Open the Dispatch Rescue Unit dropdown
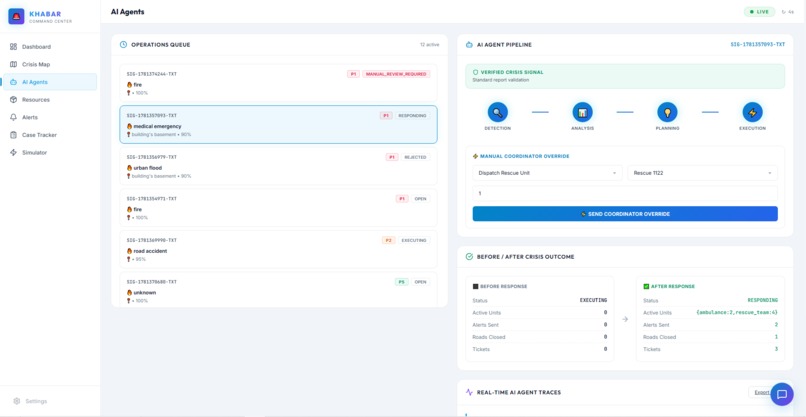The width and height of the screenshot is (806, 417). point(547,173)
